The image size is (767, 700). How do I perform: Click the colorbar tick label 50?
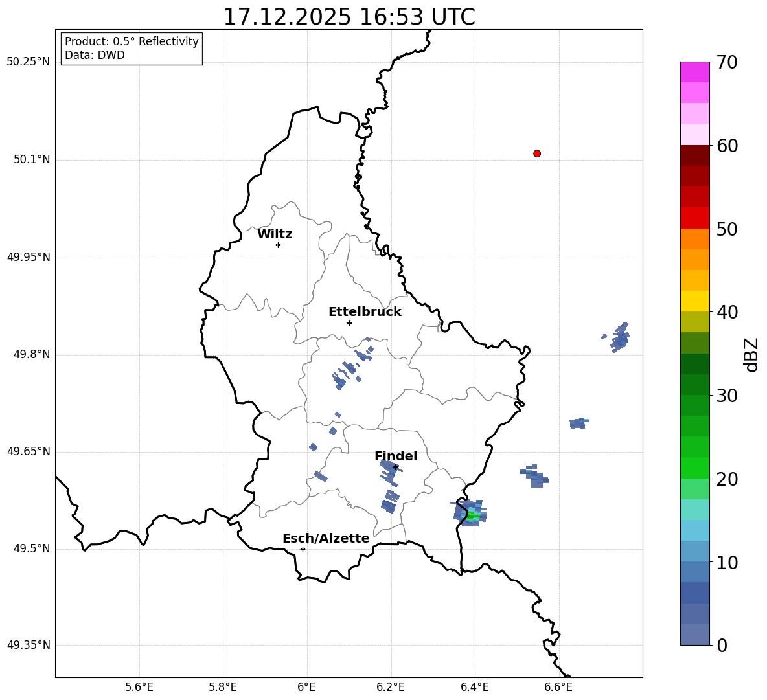(x=727, y=229)
